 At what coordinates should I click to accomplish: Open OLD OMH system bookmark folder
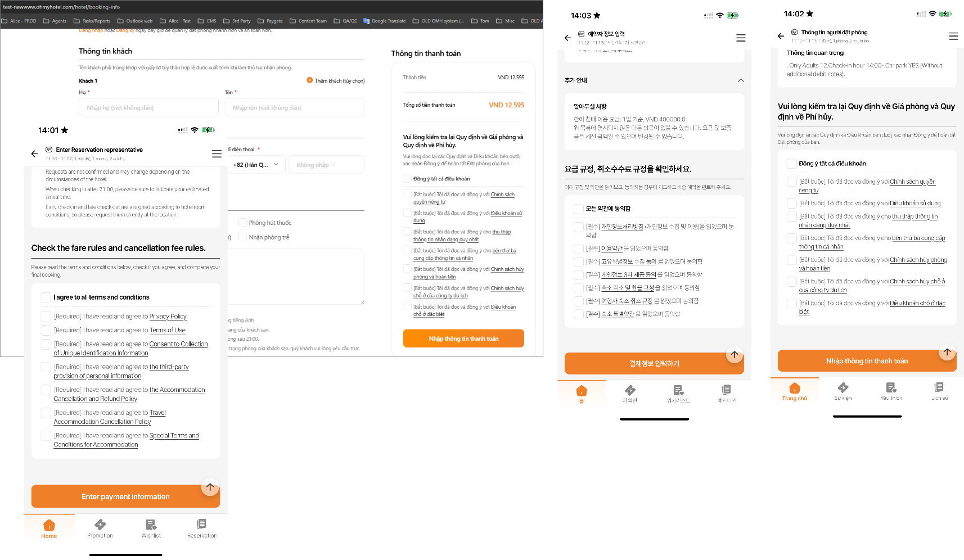[x=439, y=21]
